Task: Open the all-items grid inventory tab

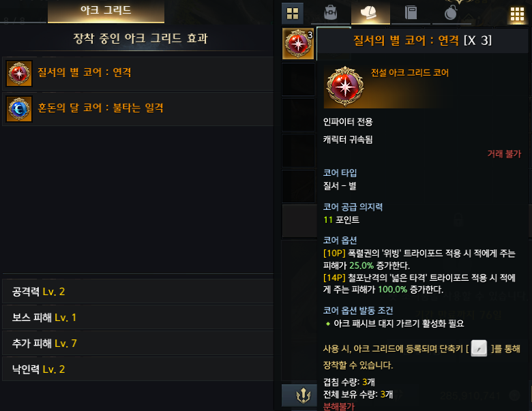Action: pos(293,14)
